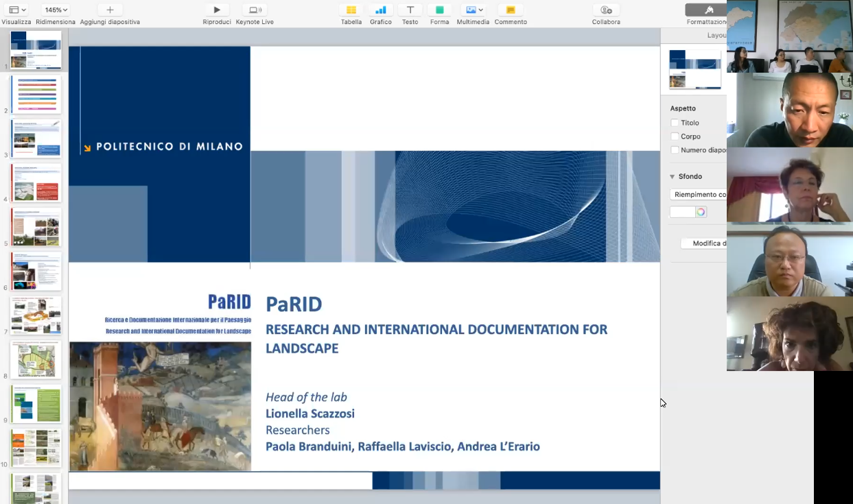
Task: Select slide 9 thumbnail in navigator
Action: 36,403
